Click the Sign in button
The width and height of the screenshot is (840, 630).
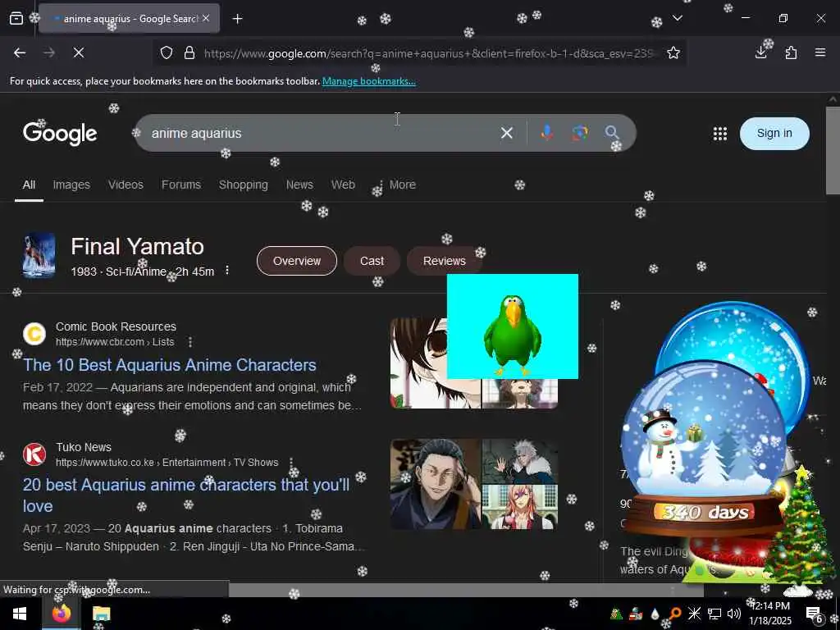coord(774,134)
